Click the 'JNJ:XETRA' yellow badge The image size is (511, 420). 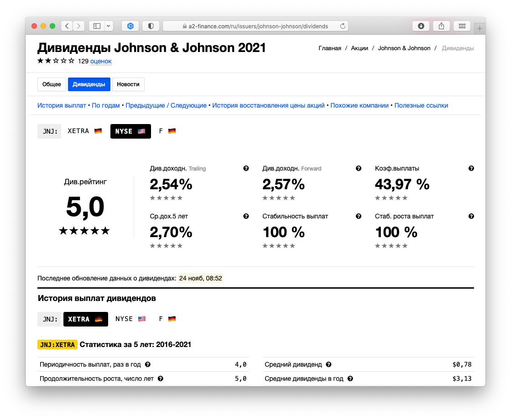pyautogui.click(x=57, y=345)
